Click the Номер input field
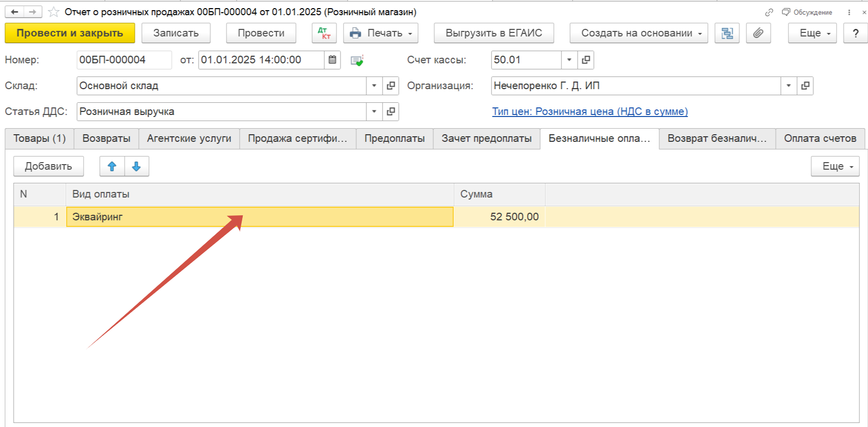 (x=124, y=60)
